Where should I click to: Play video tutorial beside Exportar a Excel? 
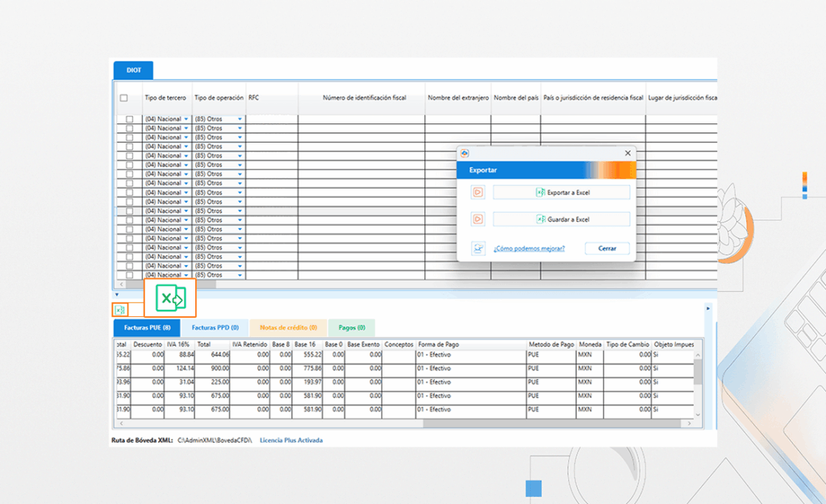(478, 192)
